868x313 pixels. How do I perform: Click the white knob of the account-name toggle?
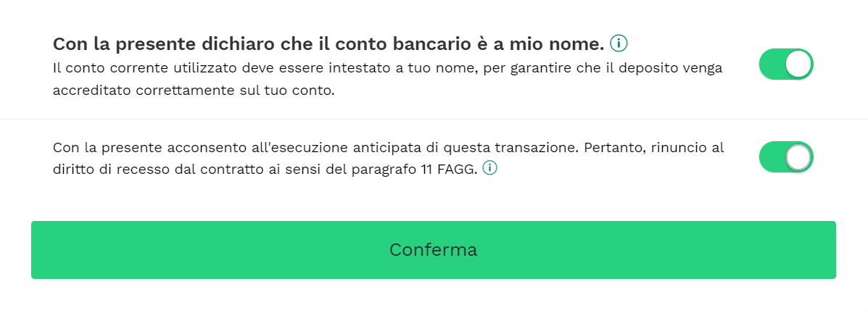click(798, 64)
